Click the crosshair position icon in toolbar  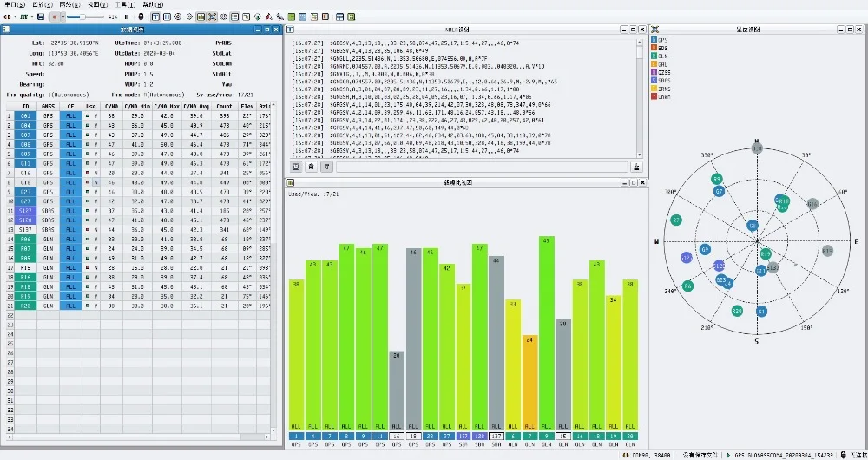click(189, 16)
